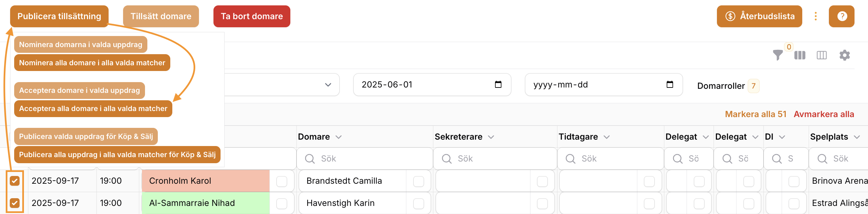Select the outlined columns layout icon
This screenshot has width=868, height=214.
click(821, 55)
